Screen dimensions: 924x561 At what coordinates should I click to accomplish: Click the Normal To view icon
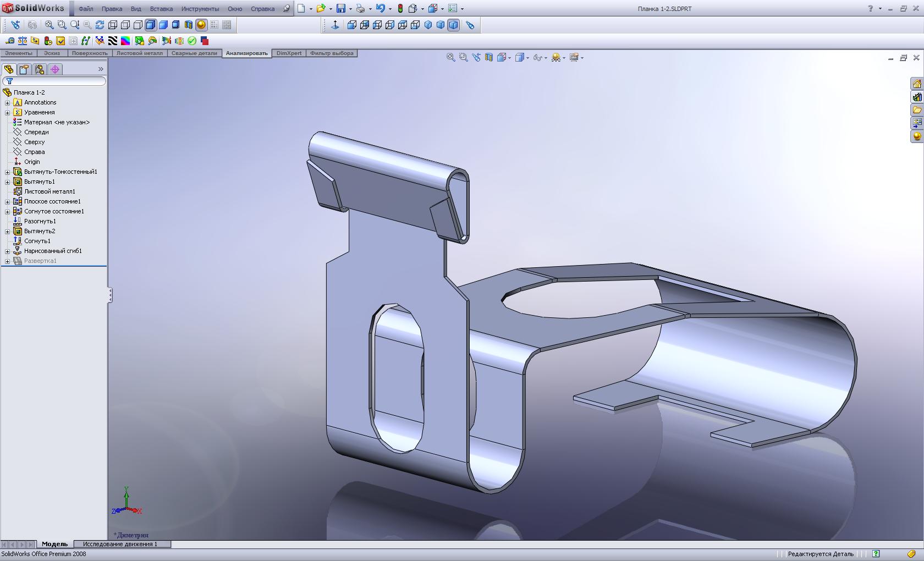click(335, 25)
